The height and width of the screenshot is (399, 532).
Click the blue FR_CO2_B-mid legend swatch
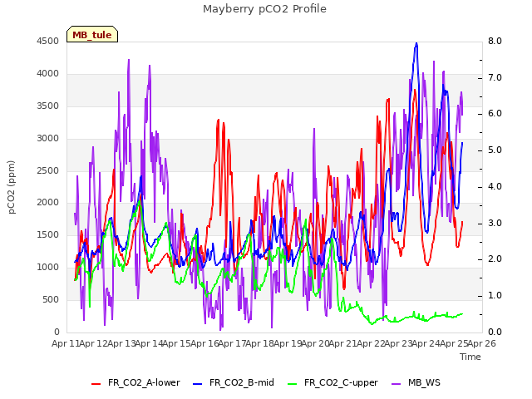[198, 384]
